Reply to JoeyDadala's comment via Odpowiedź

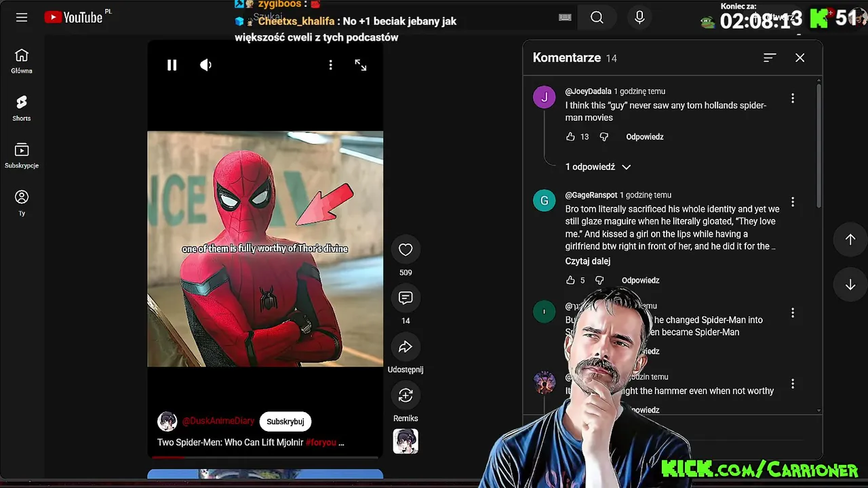click(645, 137)
